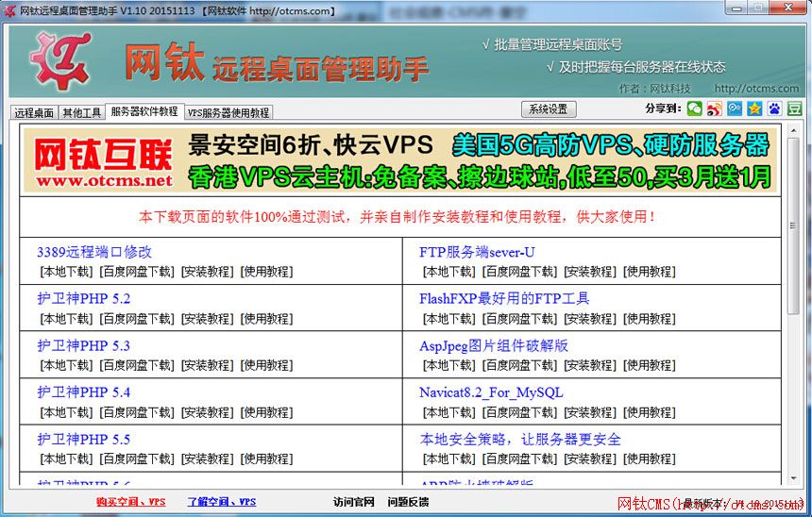Click 百度网盘下载 for FTP服务端sever-U
This screenshot has height=517, width=812.
tap(520, 272)
